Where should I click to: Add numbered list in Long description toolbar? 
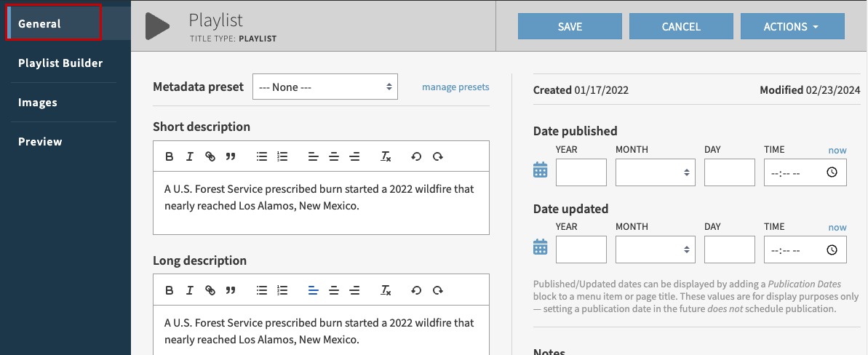(x=283, y=290)
